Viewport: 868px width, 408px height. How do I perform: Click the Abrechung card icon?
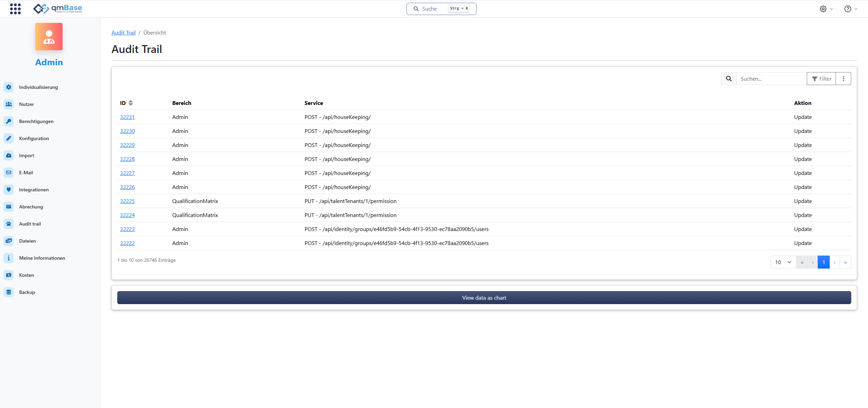[9, 207]
